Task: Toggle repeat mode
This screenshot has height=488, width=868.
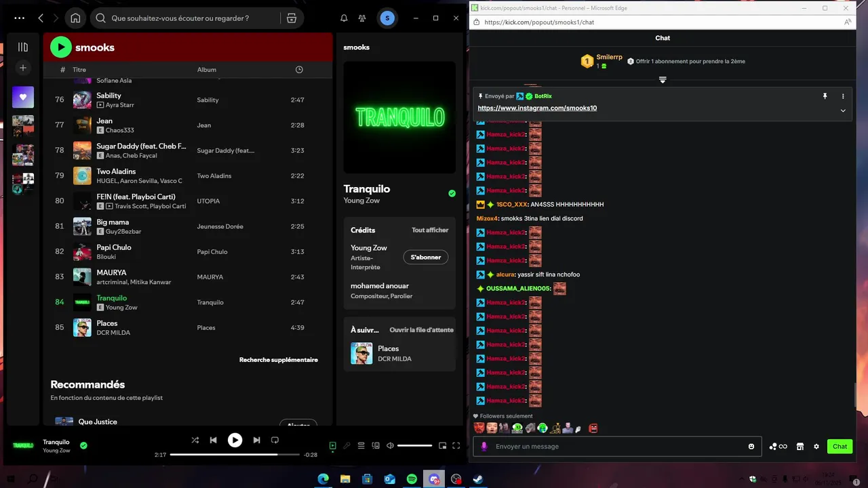Action: pos(275,440)
